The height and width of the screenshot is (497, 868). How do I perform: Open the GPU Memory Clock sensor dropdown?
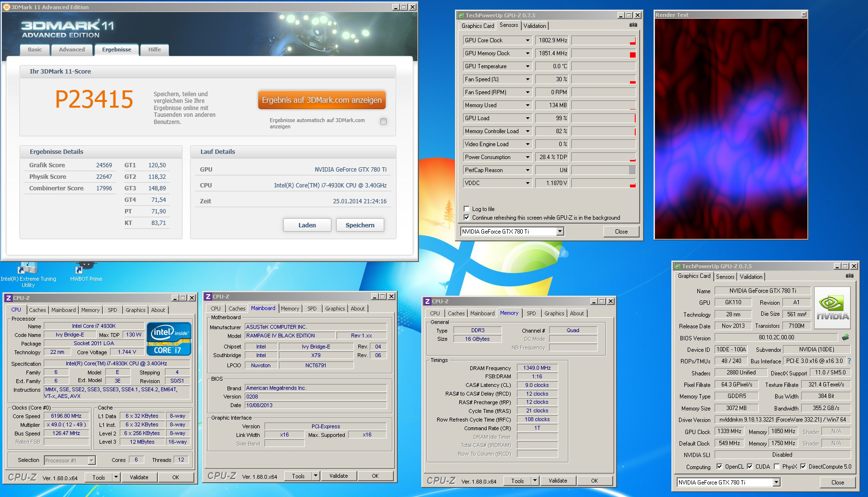[x=528, y=53]
